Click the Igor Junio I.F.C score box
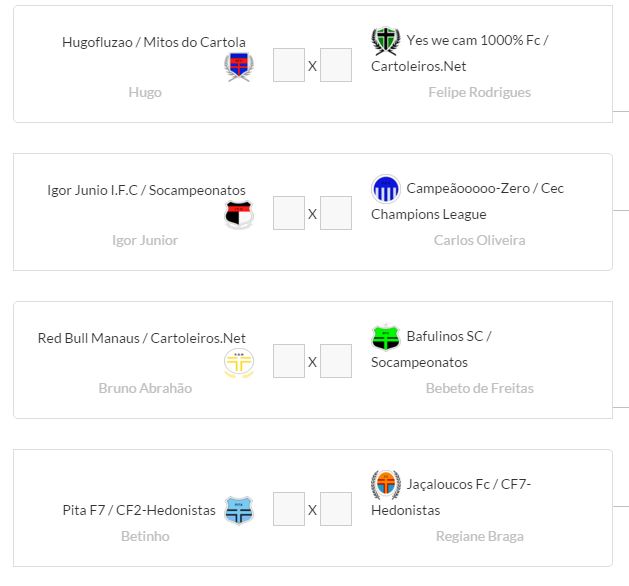The width and height of the screenshot is (629, 586). (289, 214)
